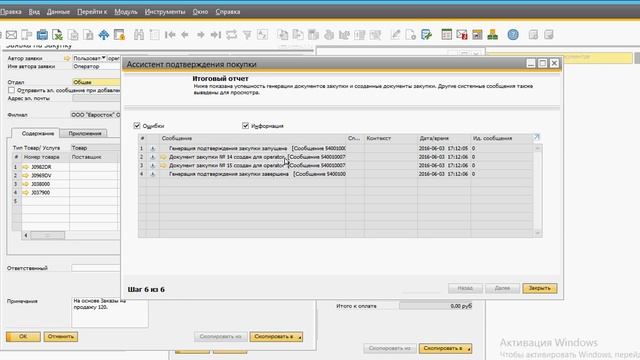Click the info icon in message row 4
The width and height of the screenshot is (640, 360).
[153, 174]
